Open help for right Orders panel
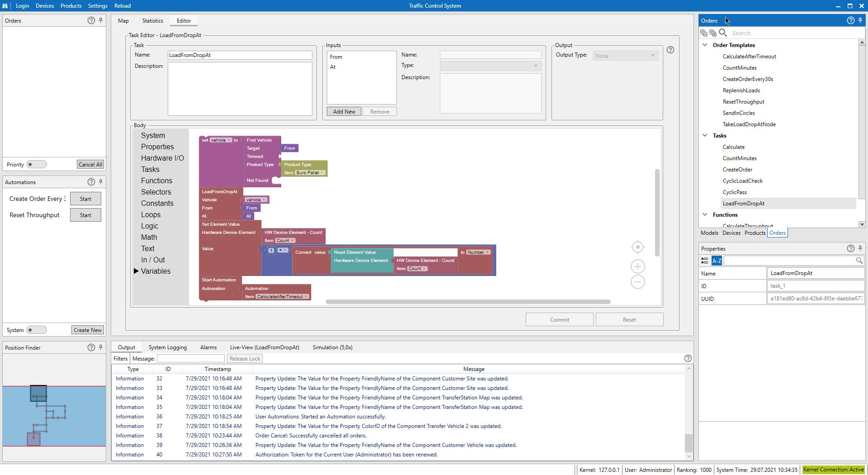The height and width of the screenshot is (475, 868). (850, 20)
